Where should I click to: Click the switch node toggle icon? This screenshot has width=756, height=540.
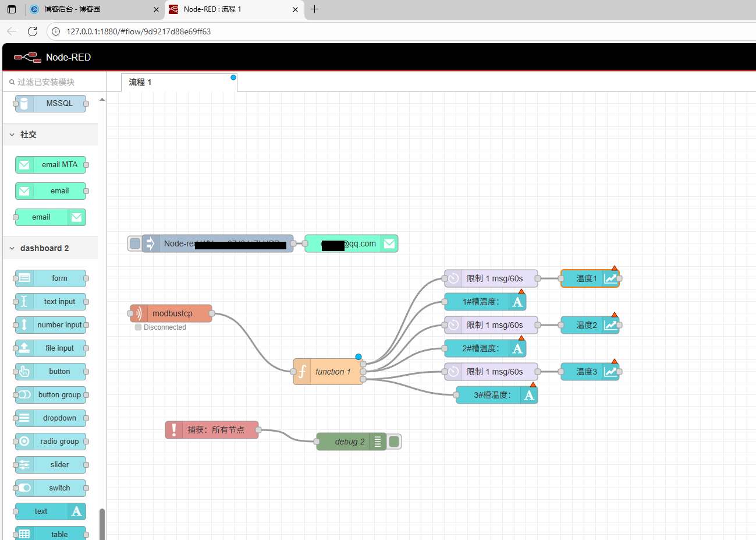[24, 488]
